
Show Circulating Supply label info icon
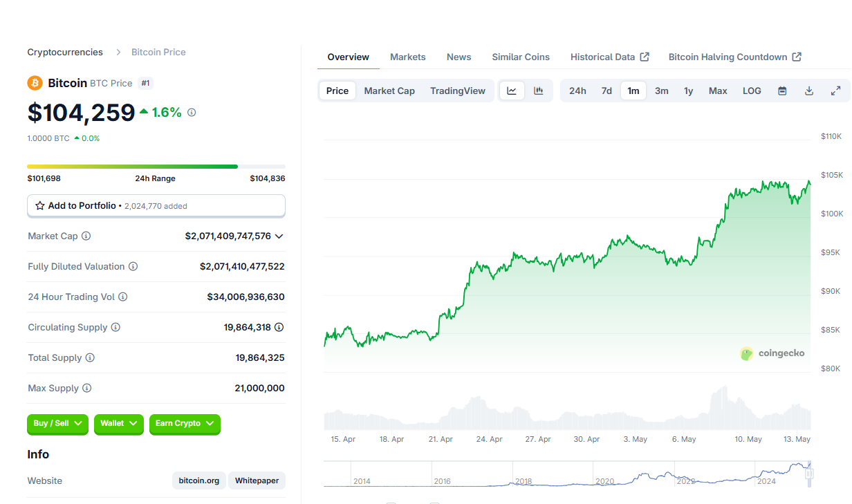tap(115, 327)
